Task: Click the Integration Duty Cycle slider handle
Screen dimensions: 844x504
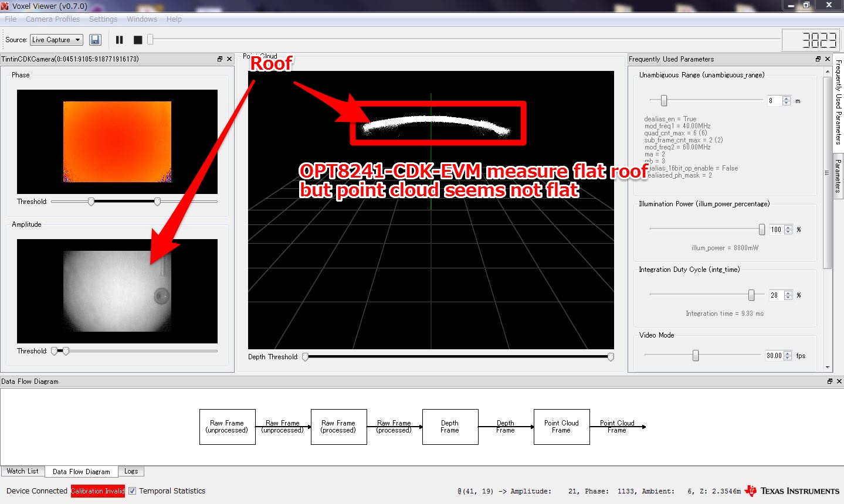Action: [751, 295]
